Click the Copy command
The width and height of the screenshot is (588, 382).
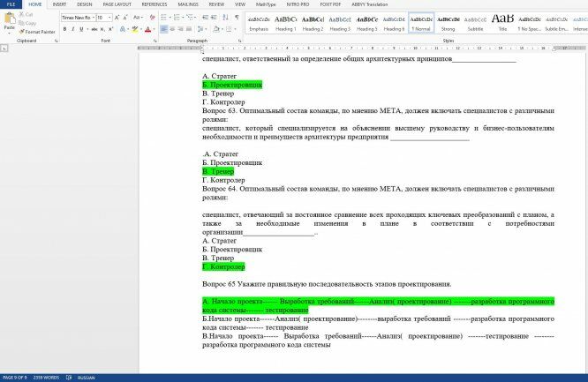coord(27,23)
